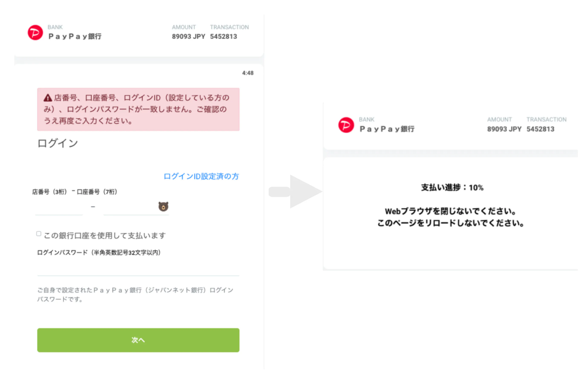Check 'この銀行口座を使用して支払います' checkbox
The width and height of the screenshot is (588, 382).
39,234
